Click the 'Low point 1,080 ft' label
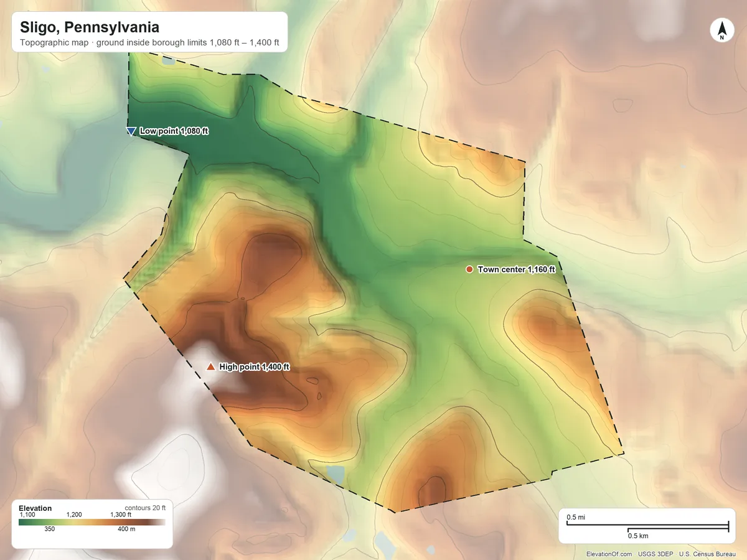 click(174, 131)
